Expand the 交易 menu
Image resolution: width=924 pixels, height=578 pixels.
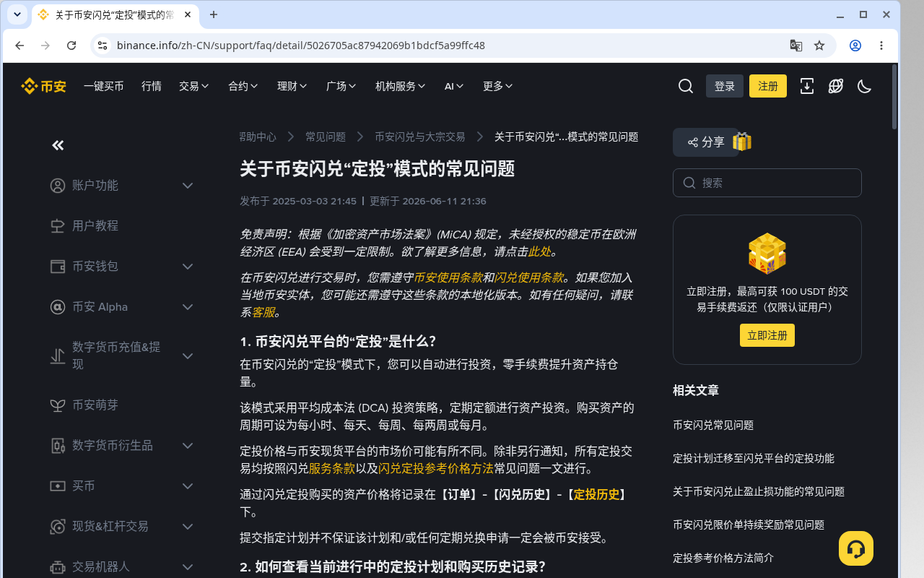point(194,86)
